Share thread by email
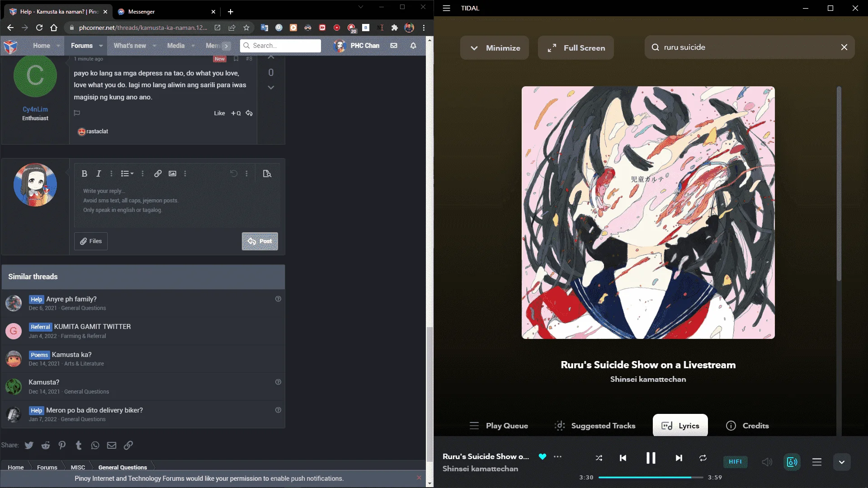Image resolution: width=868 pixels, height=488 pixels. [x=112, y=446]
